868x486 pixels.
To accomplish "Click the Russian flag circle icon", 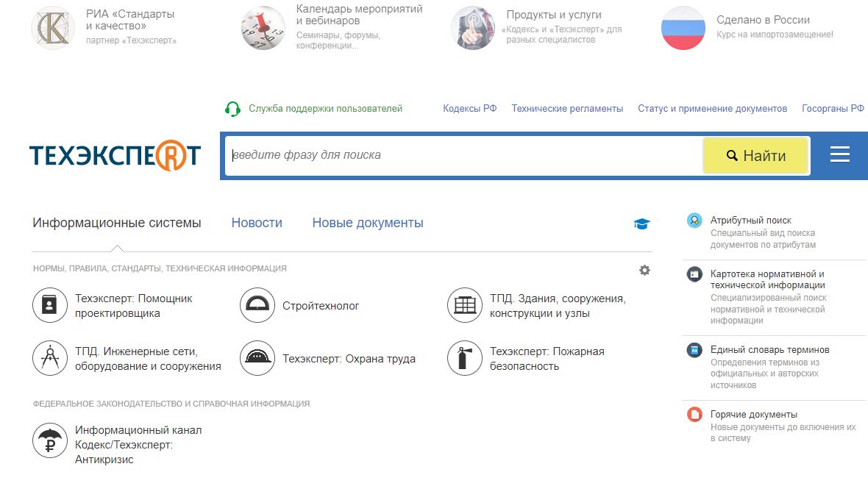I will coord(683,28).
